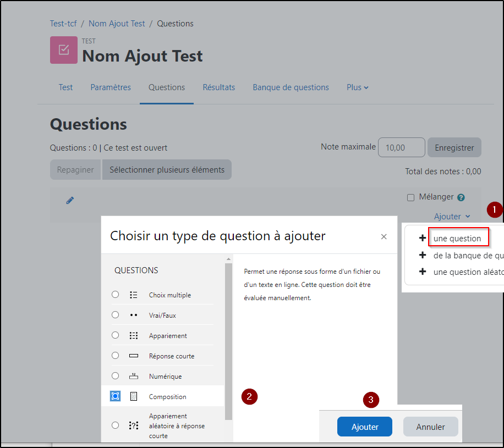Click the Vrai/Faux two-dots icon
This screenshot has width=504, height=448.
click(134, 316)
